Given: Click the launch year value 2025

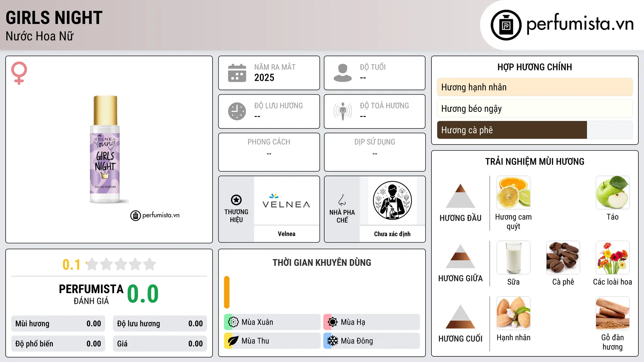Looking at the screenshot, I should click(264, 78).
